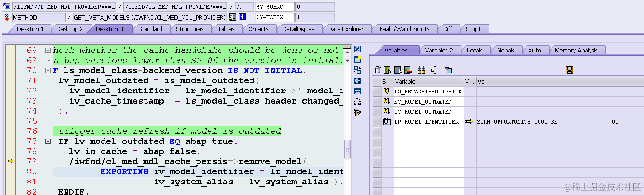Open the Standard tab
The width and height of the screenshot is (644, 195).
click(150, 29)
